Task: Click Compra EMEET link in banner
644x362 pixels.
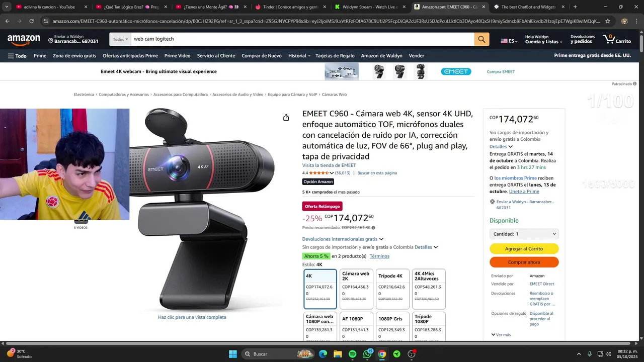Action: (501, 71)
